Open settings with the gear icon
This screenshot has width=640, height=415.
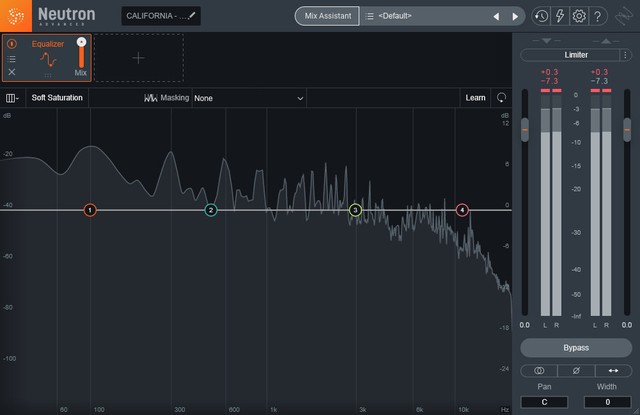pyautogui.click(x=579, y=17)
